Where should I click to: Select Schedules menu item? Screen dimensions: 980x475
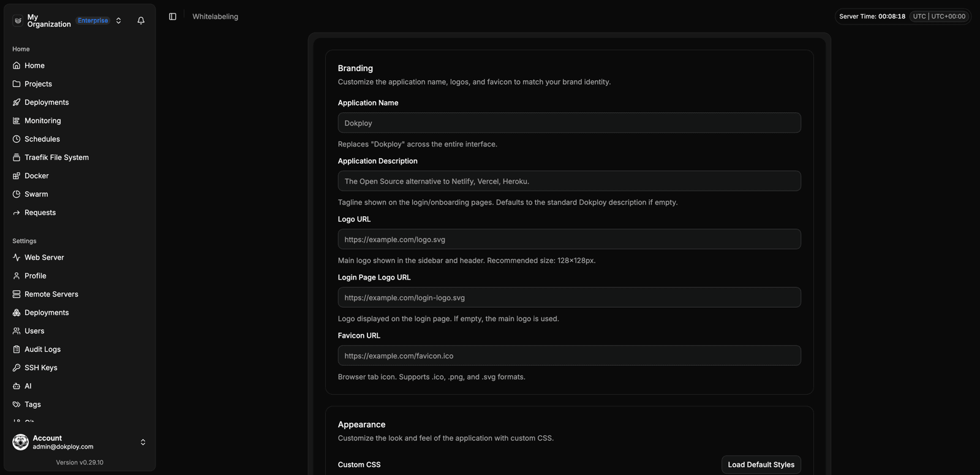coord(80,139)
